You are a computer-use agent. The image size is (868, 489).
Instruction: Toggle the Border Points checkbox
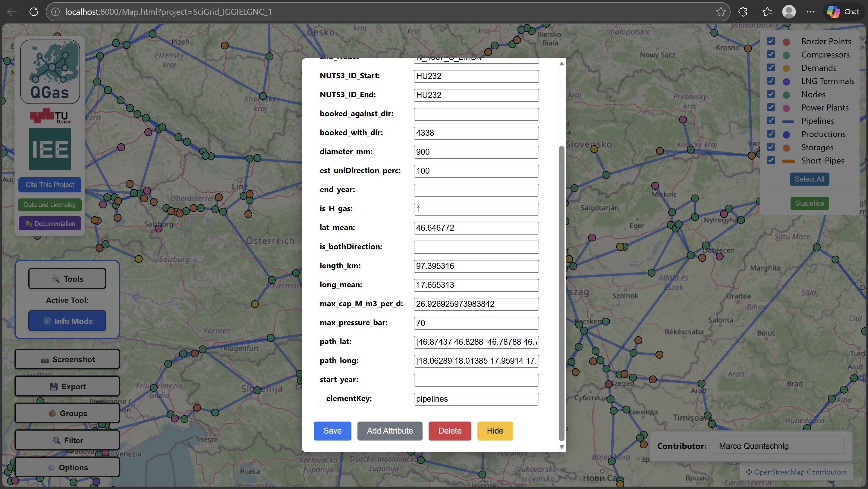click(x=771, y=41)
